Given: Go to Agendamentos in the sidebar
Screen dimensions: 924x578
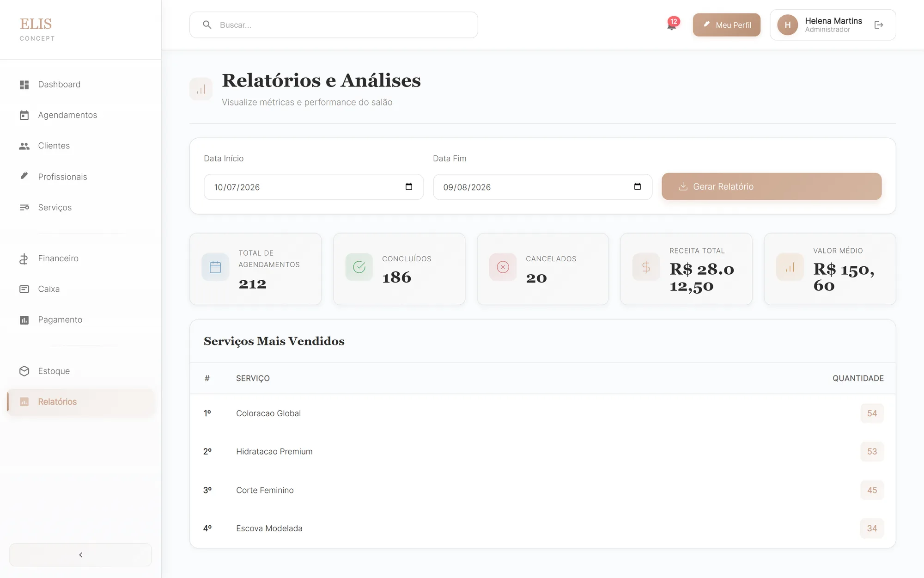Looking at the screenshot, I should coord(80,115).
